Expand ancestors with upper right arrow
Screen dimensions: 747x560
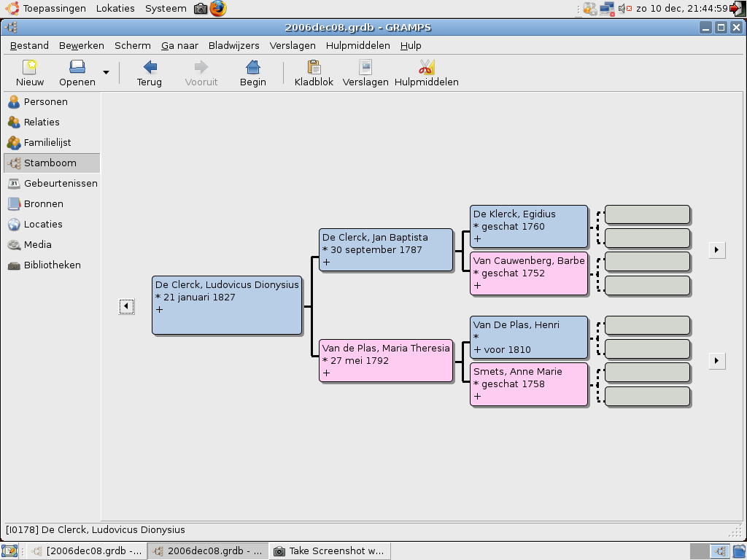pos(717,250)
